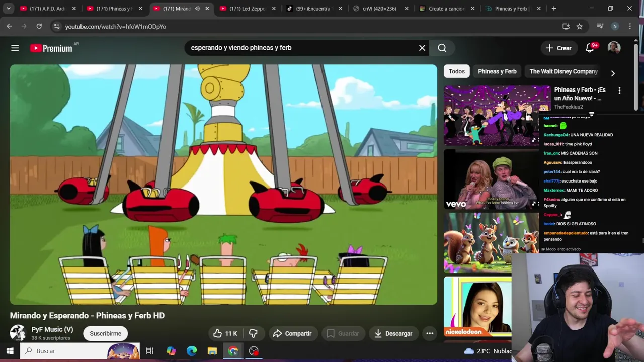Like the video with 11 K thumbs up
644x362 pixels.
[225, 333]
